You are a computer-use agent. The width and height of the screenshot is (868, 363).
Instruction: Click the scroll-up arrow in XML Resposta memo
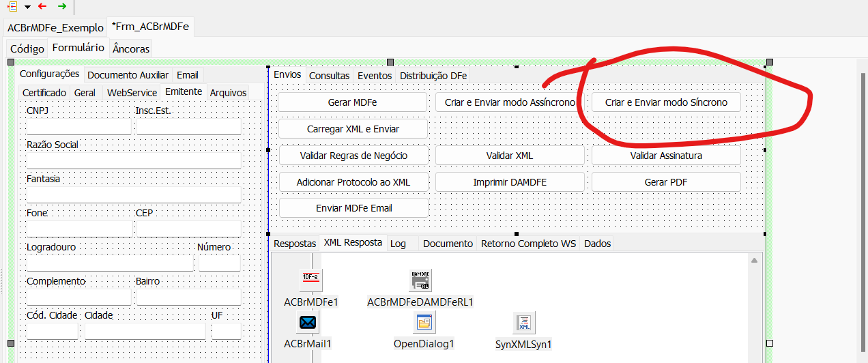(x=755, y=261)
